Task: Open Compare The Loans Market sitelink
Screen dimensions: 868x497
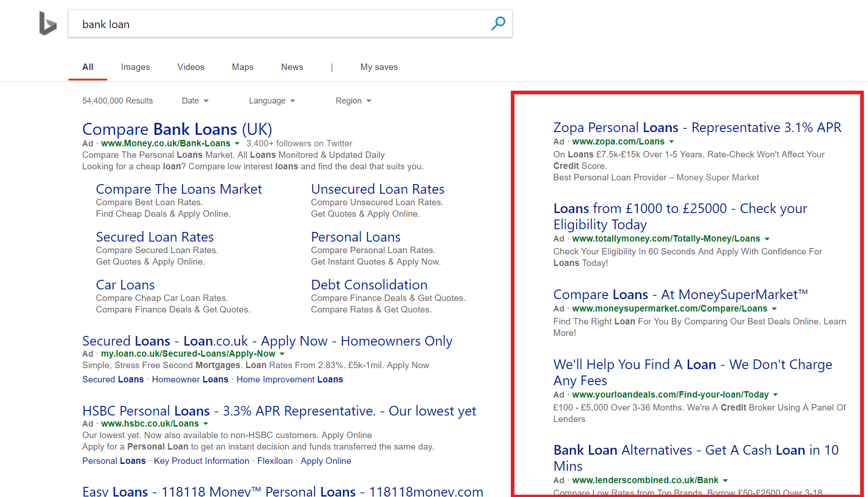Action: pyautogui.click(x=179, y=189)
